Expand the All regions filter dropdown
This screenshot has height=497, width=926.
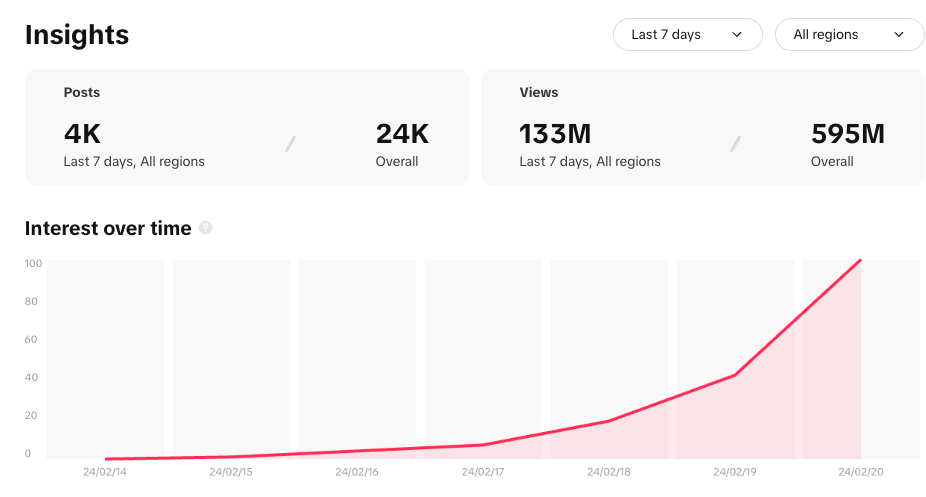point(849,35)
